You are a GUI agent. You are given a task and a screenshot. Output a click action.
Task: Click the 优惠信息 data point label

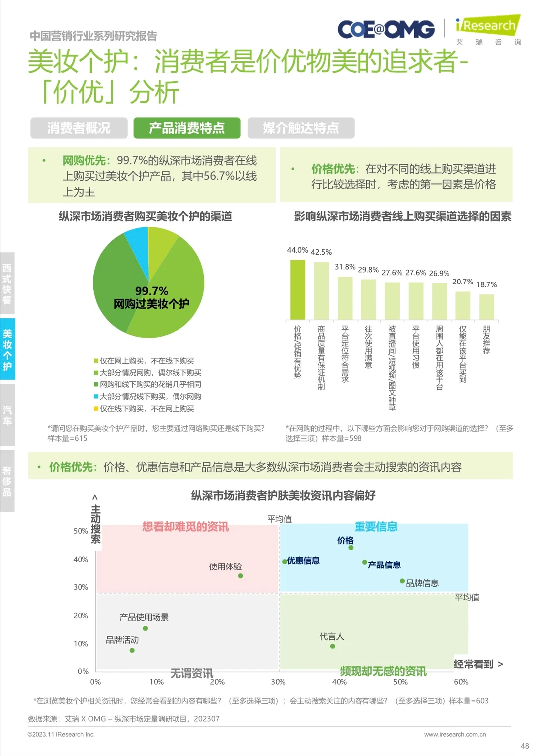click(x=303, y=561)
